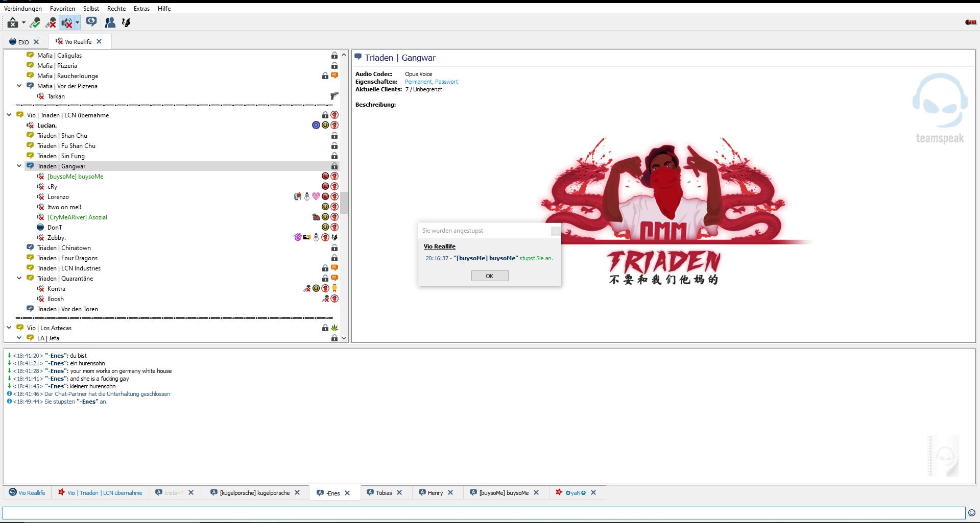Click OK in the poke dialog

[x=489, y=276]
